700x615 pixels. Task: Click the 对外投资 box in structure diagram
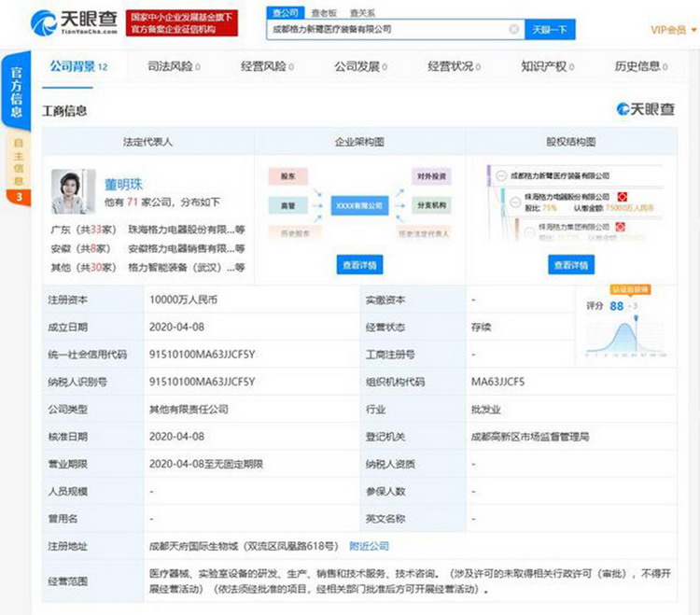[430, 175]
